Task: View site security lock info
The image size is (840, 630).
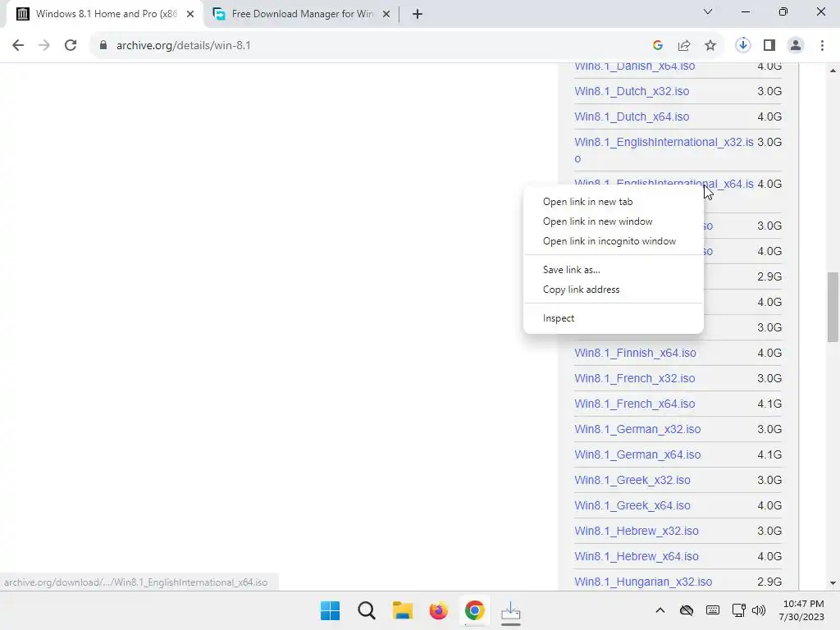Action: (x=103, y=46)
